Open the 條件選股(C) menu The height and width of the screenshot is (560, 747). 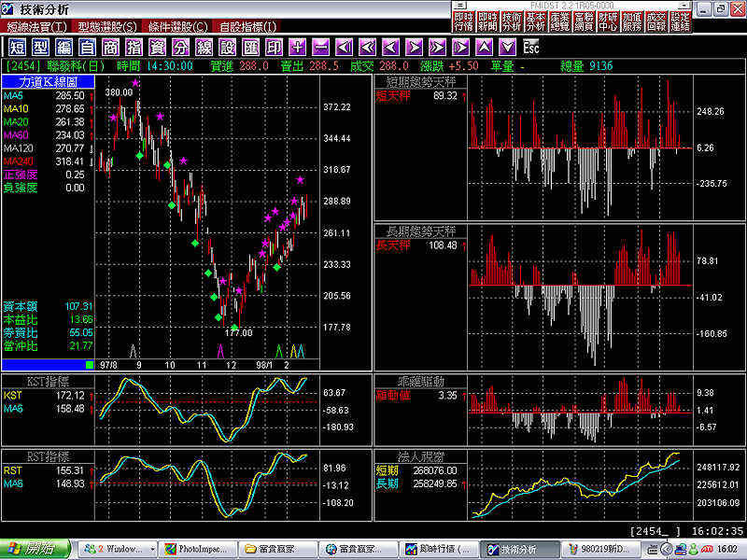[x=178, y=27]
